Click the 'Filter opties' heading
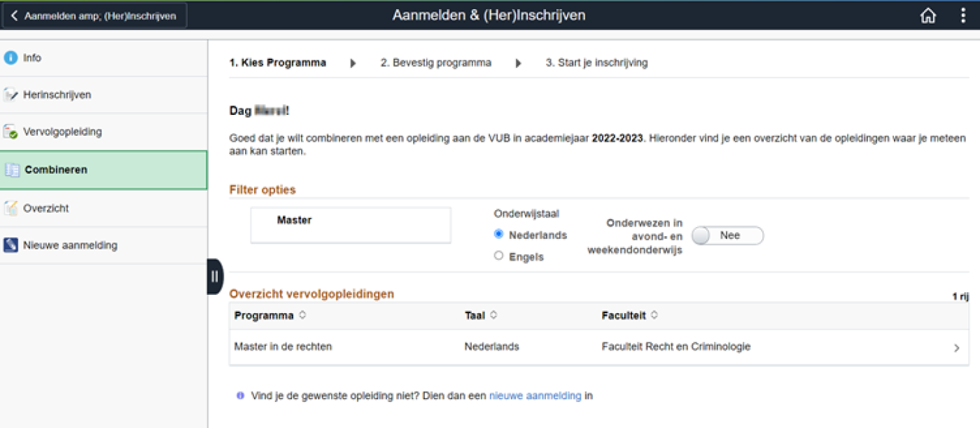The image size is (980, 428). coord(262,190)
